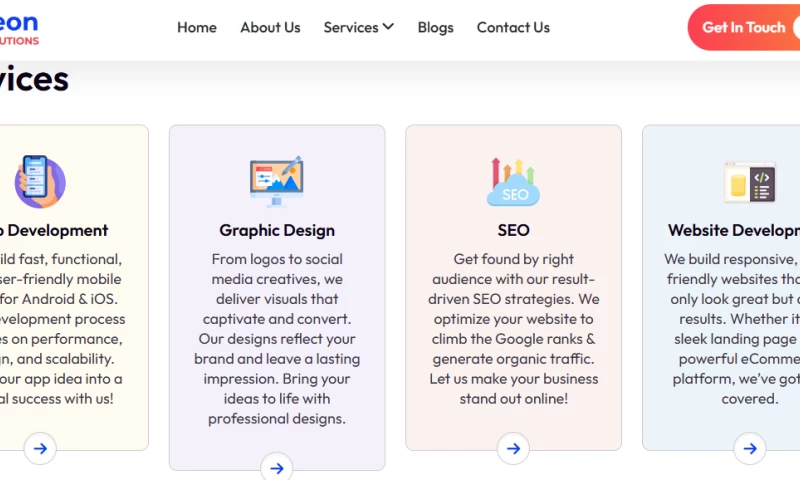Click the SEO cloud icon
Viewport: 800px width, 480px height.
513,182
